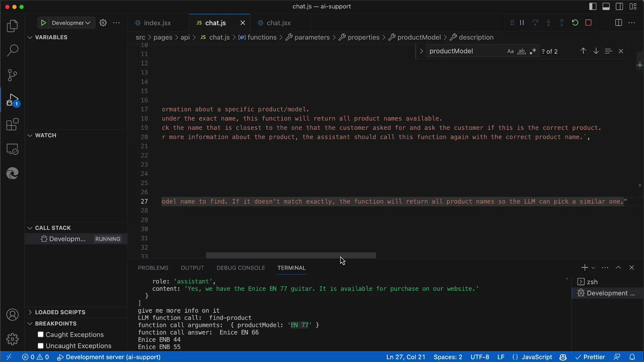Toggle Find in Selection
This screenshot has height=362, width=644.
[608, 51]
